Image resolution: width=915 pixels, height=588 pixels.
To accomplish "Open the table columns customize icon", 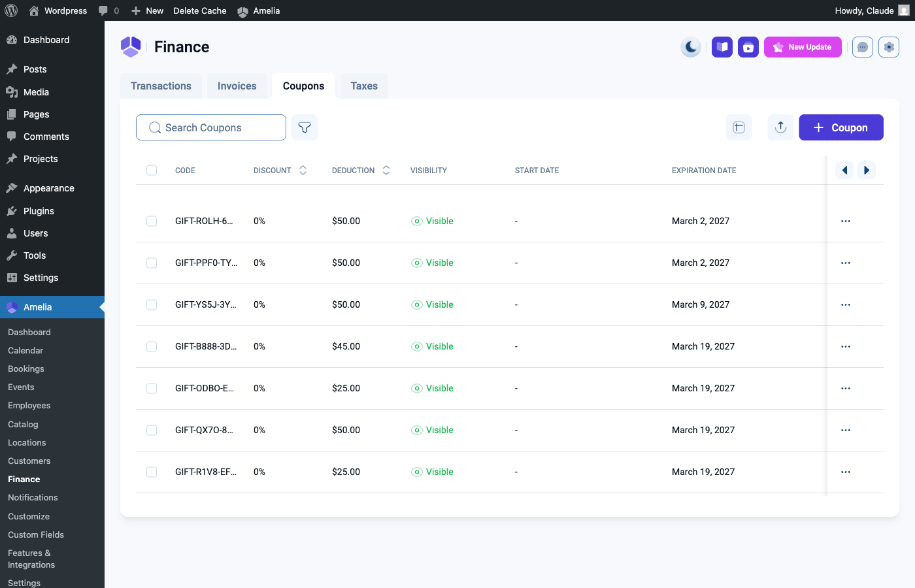I will coord(739,127).
